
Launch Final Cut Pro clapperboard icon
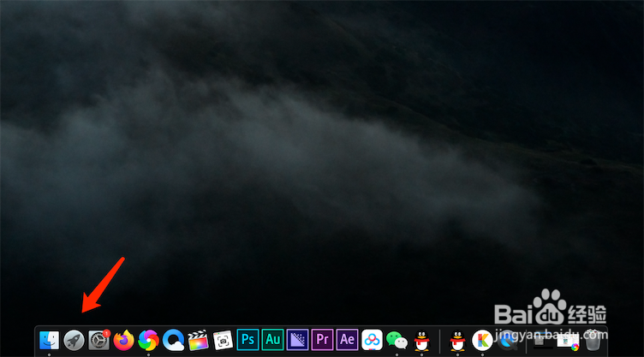(198, 340)
